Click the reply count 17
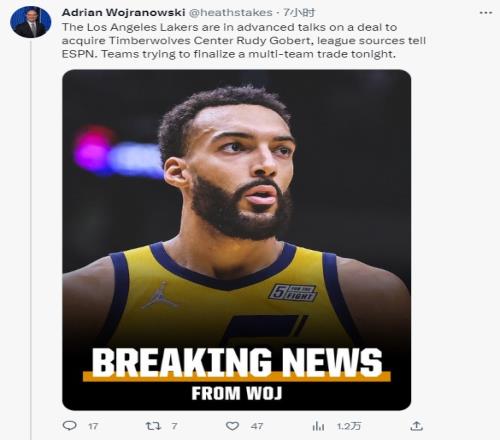The image size is (500, 440). click(93, 426)
